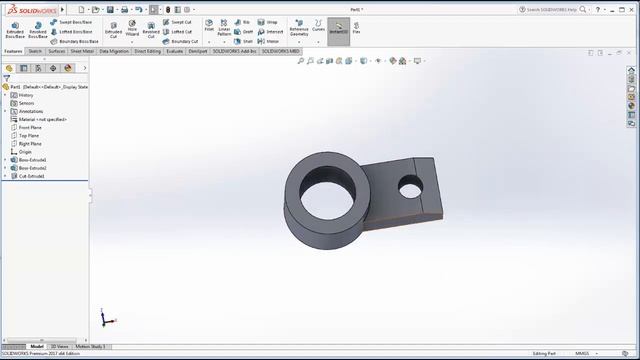Image resolution: width=640 pixels, height=360 pixels.
Task: Click the Intersect feature tool
Action: (270, 32)
